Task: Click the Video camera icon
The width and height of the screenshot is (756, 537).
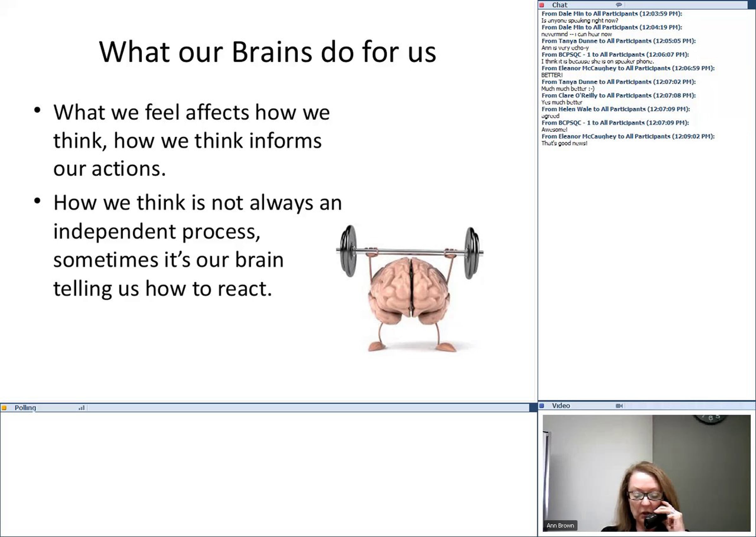Action: pos(619,406)
